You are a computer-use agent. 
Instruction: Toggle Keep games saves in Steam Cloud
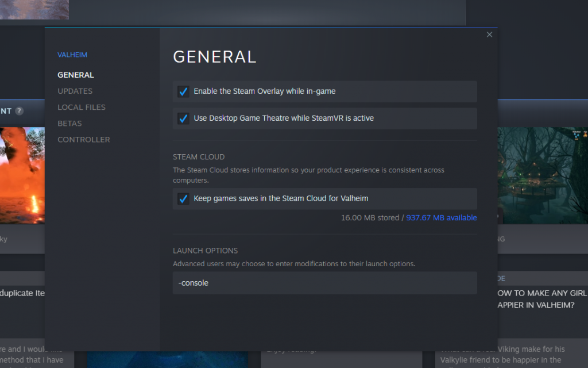coord(183,198)
